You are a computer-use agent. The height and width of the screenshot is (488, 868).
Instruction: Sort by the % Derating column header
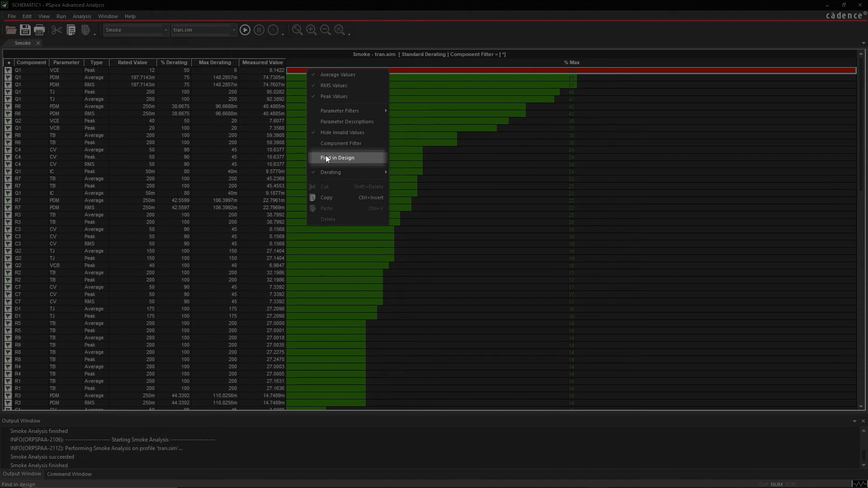[x=174, y=62]
